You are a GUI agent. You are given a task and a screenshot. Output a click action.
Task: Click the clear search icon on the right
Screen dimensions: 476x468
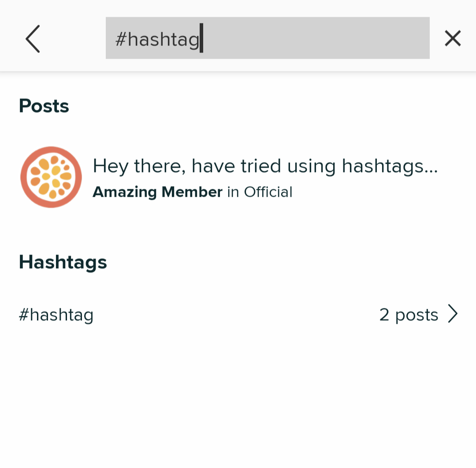click(x=453, y=38)
